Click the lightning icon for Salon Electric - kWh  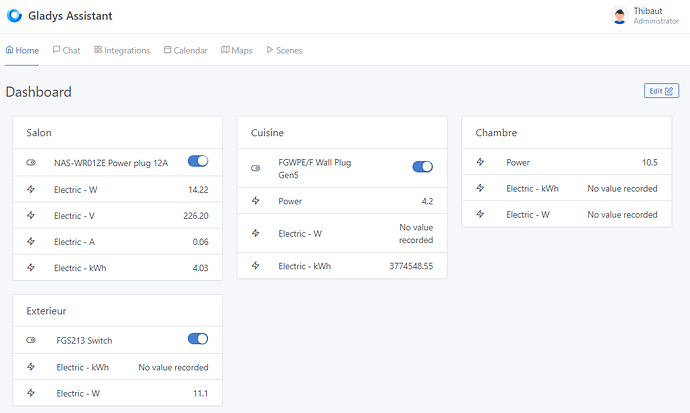(31, 267)
